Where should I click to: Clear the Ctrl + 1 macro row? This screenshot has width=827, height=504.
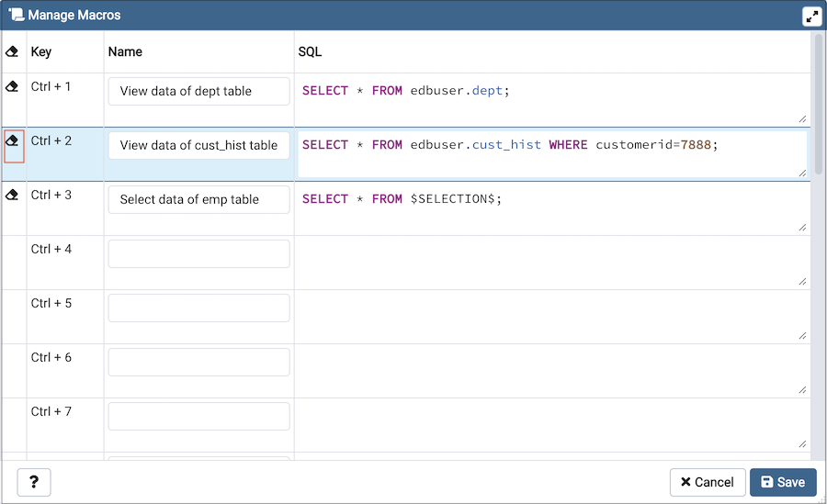[x=13, y=87]
